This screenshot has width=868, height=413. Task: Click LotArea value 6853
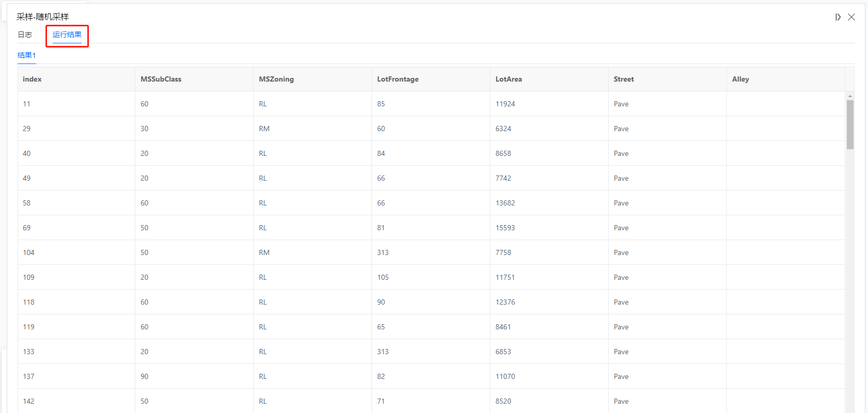[x=503, y=352]
